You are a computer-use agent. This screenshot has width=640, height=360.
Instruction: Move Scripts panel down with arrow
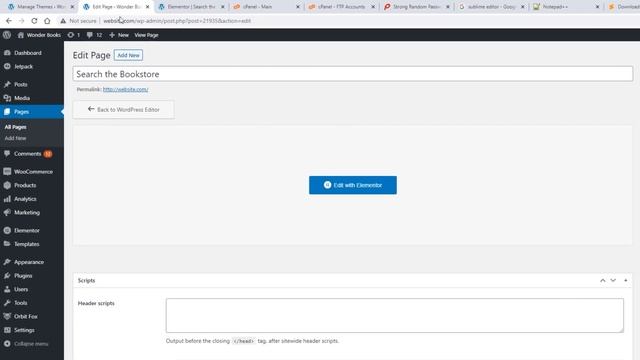click(613, 280)
